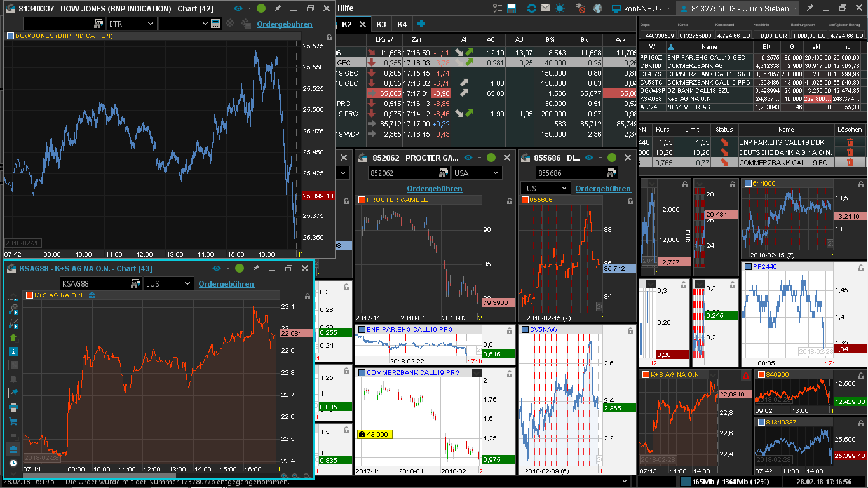This screenshot has height=488, width=868.
Task: Pin the Dow Jones chart window
Action: pyautogui.click(x=277, y=8)
